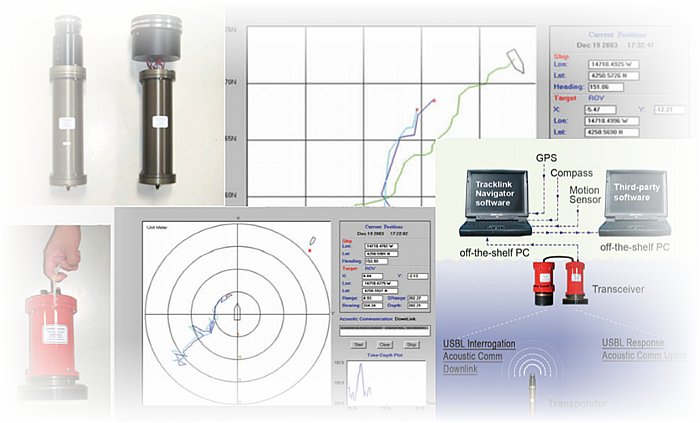This screenshot has width=700, height=423.
Task: Click the Range field in the polar view panel
Action: [x=372, y=298]
